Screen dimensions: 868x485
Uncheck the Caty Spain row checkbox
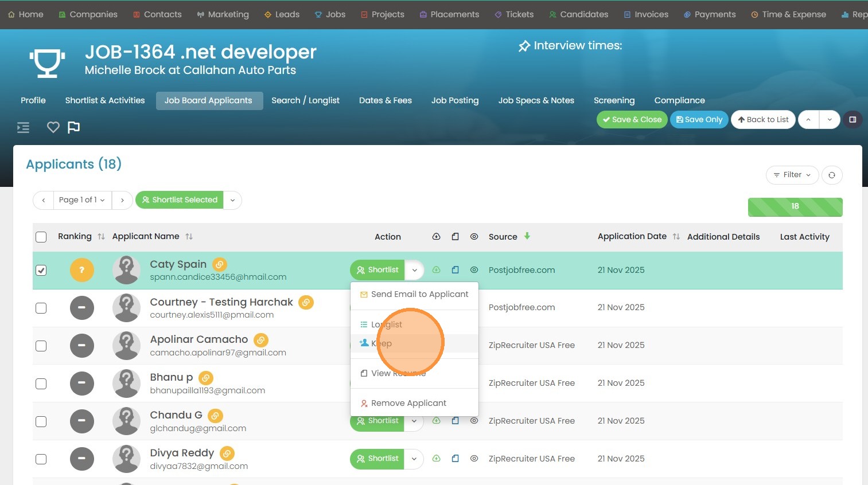point(41,270)
